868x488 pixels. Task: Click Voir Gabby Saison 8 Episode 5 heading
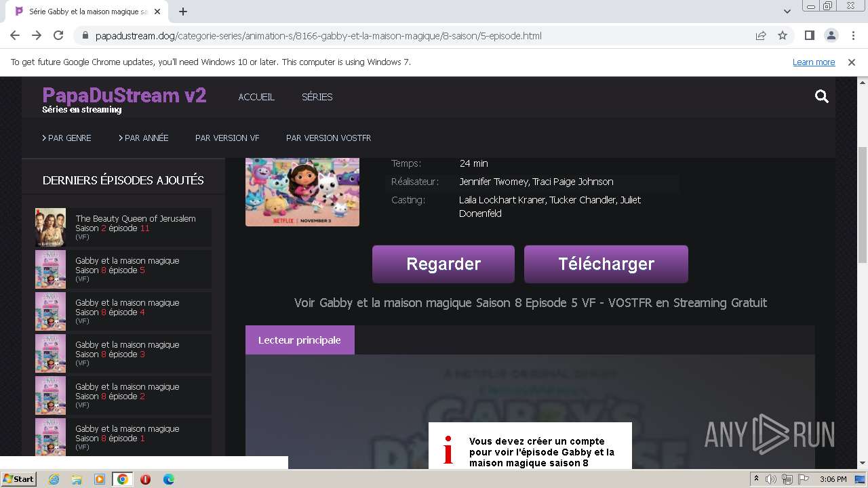(x=530, y=303)
